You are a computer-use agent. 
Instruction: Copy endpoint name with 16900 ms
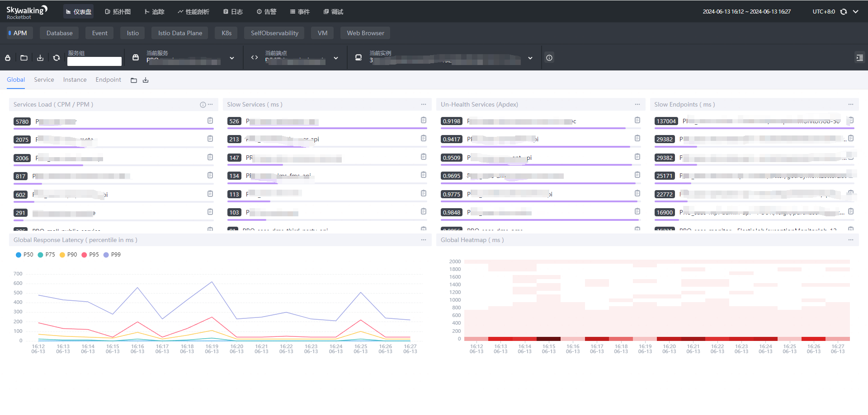pos(851,211)
